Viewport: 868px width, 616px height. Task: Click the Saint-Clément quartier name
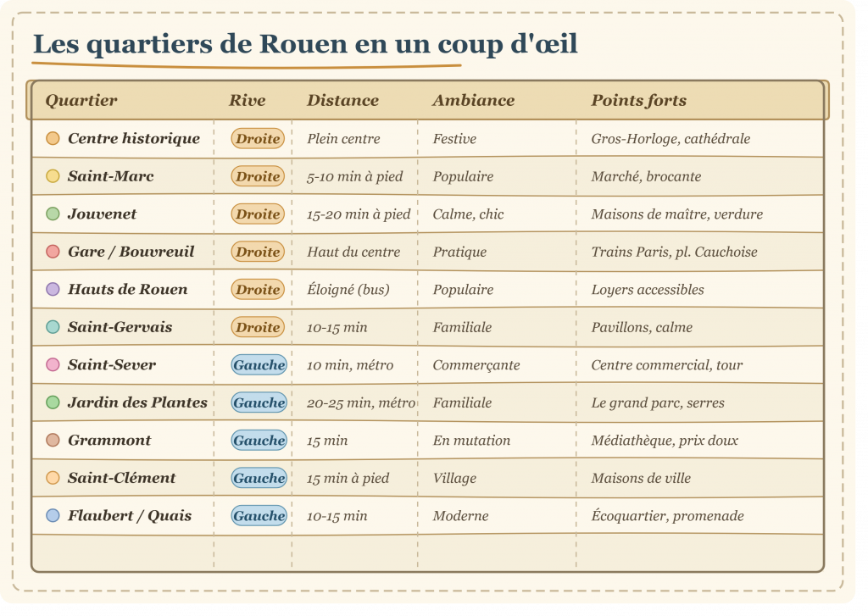pos(122,478)
